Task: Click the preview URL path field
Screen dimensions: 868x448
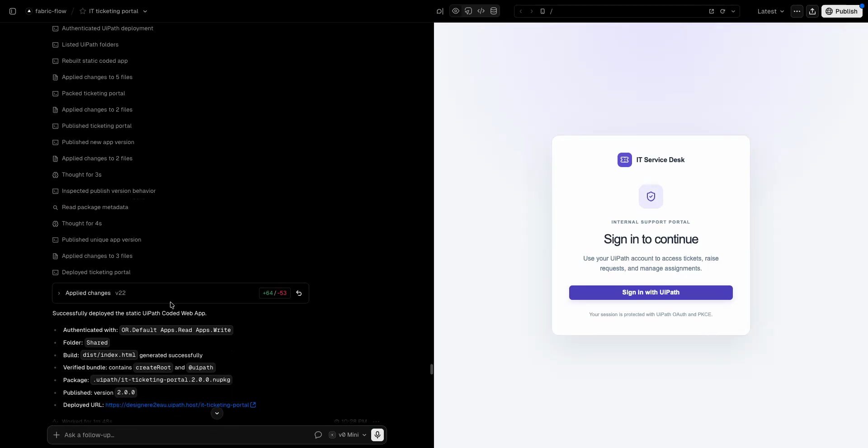Action: coord(626,11)
